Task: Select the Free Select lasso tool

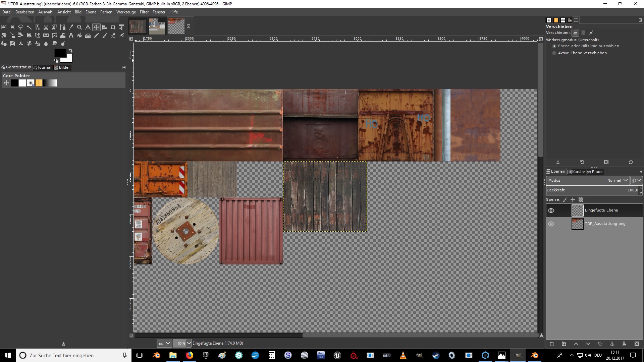Action: click(21, 27)
